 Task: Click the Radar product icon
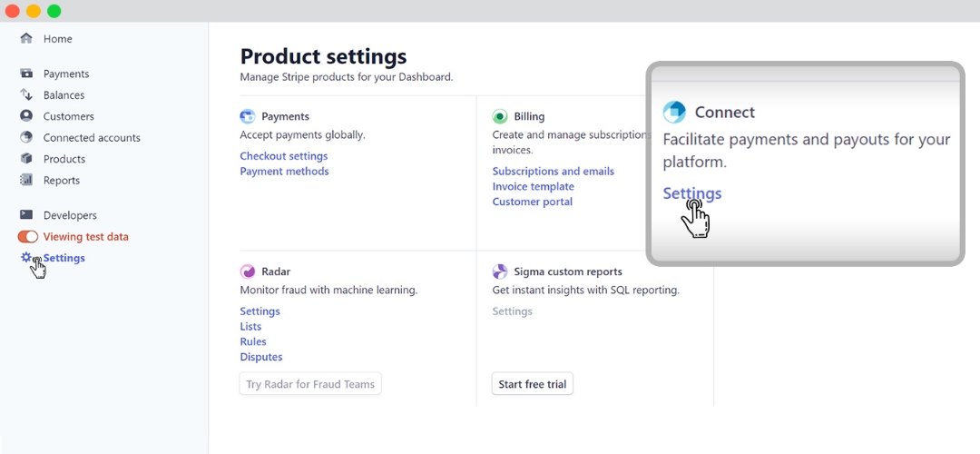tap(248, 271)
